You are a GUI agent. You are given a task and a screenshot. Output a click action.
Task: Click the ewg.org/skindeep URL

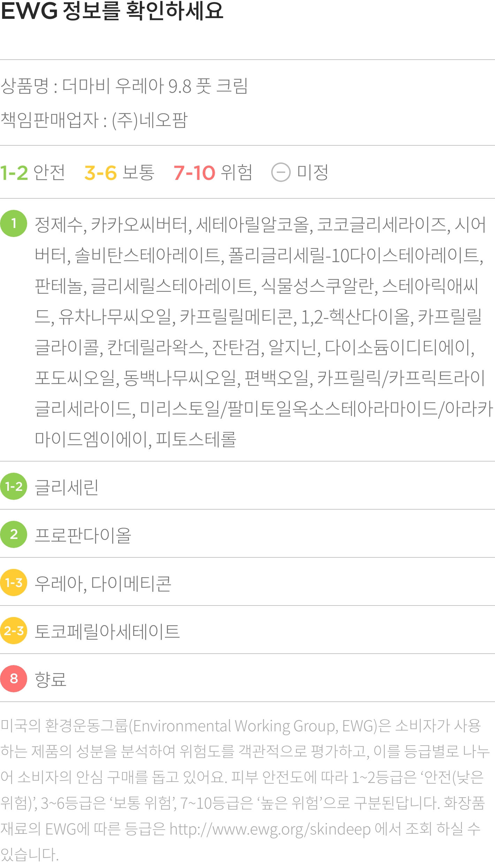click(x=270, y=829)
